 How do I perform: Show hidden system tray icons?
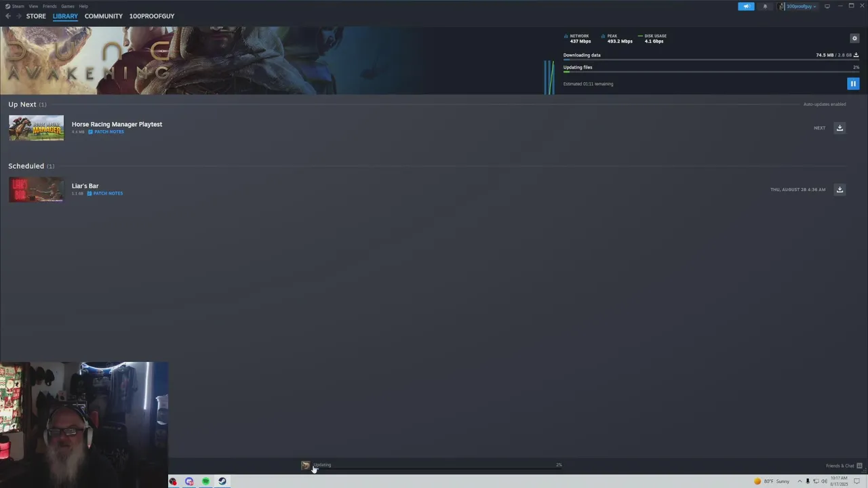[x=800, y=481]
